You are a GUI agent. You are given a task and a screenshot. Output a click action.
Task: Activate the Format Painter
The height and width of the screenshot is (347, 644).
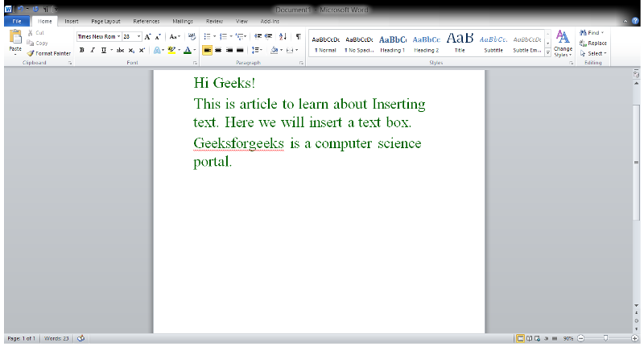click(49, 53)
